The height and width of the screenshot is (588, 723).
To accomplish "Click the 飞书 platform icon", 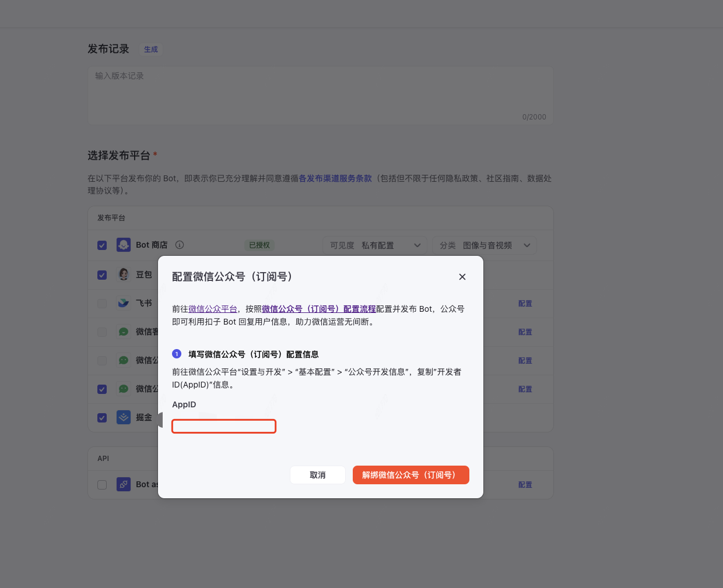I will click(124, 303).
